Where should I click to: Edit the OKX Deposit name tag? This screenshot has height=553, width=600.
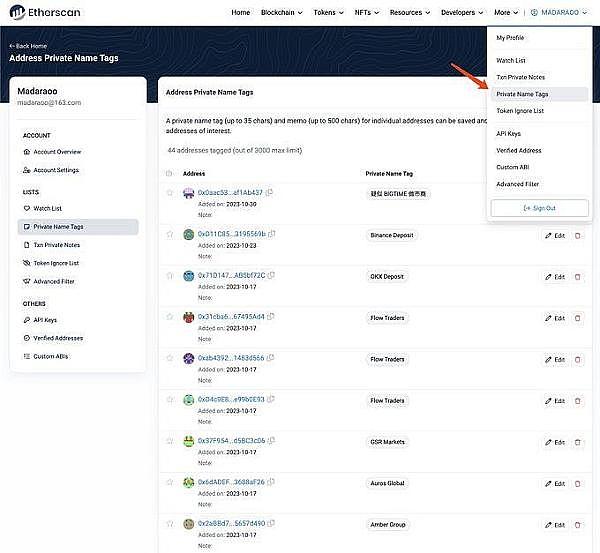pos(555,276)
